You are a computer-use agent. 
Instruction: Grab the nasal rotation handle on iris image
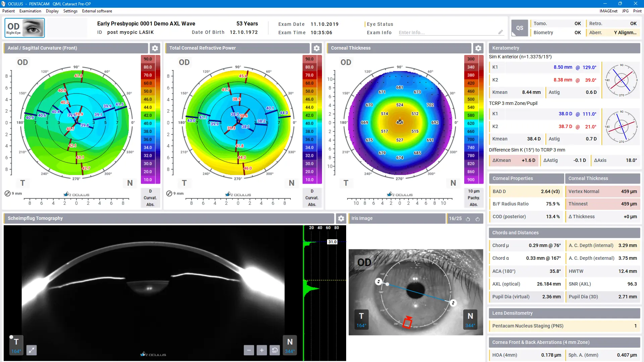(453, 303)
